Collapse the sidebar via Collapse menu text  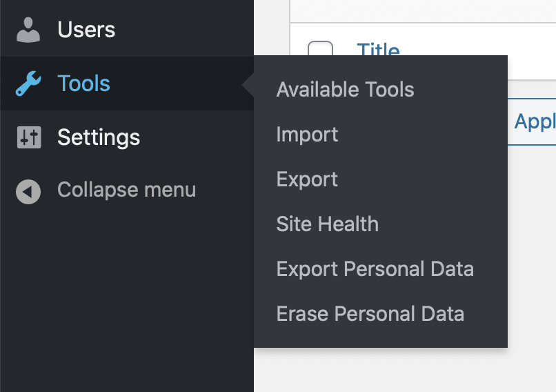point(126,190)
